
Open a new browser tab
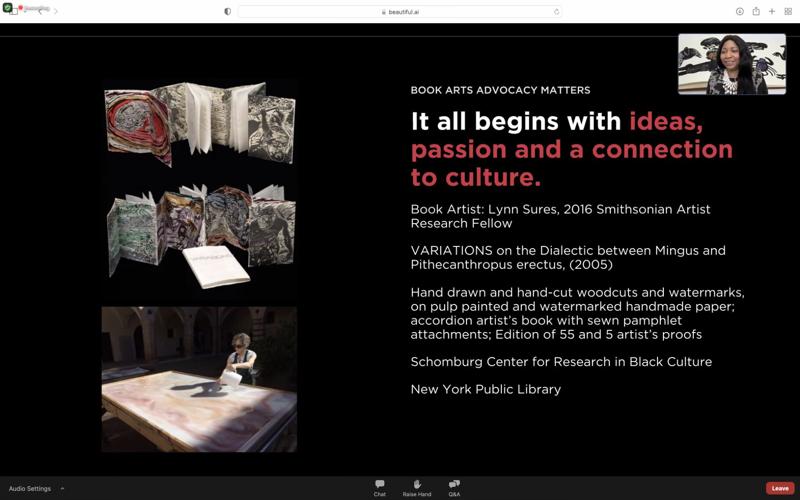point(772,12)
